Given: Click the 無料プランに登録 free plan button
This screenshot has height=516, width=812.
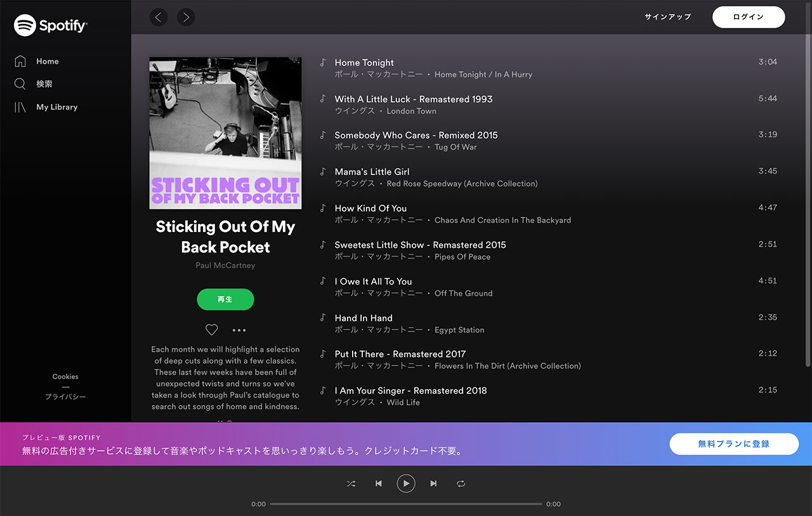Looking at the screenshot, I should point(734,444).
